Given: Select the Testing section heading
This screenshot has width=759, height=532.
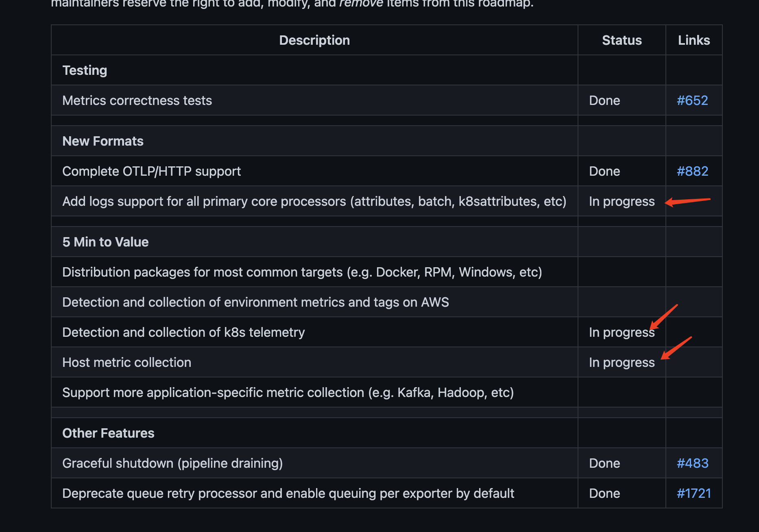Looking at the screenshot, I should pyautogui.click(x=85, y=70).
